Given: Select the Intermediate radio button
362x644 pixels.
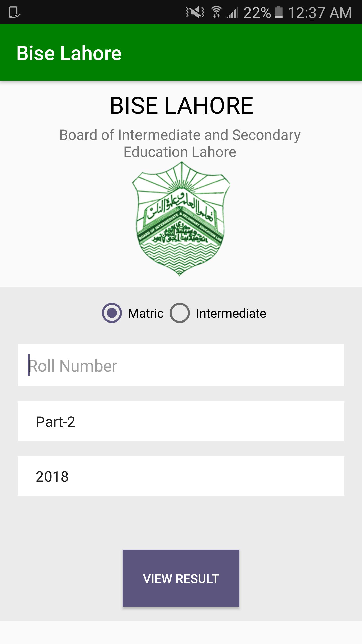Looking at the screenshot, I should tap(179, 313).
